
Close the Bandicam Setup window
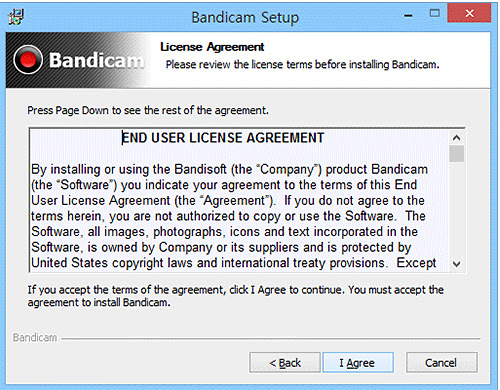point(469,13)
